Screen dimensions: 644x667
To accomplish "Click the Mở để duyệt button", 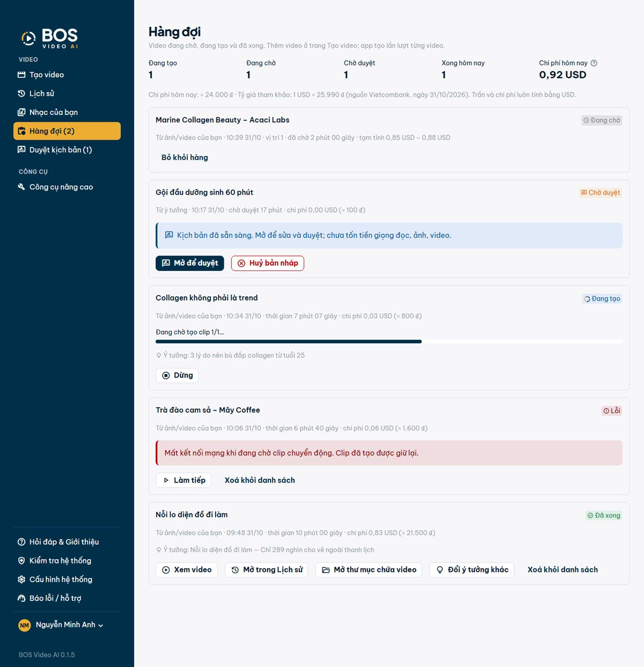I will point(190,263).
